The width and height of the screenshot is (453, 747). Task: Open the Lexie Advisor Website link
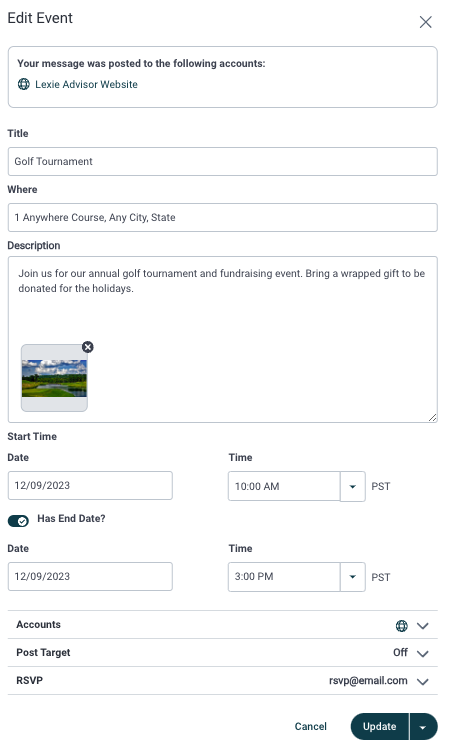click(x=86, y=84)
